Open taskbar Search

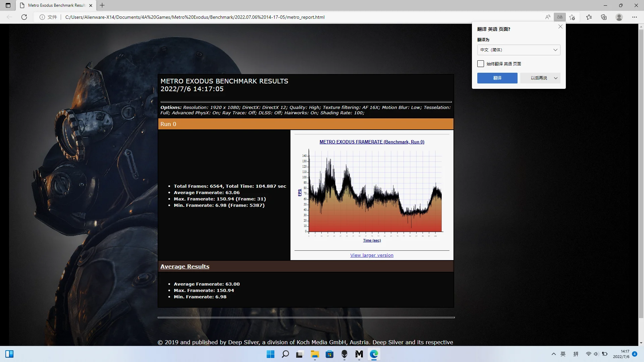[285, 354]
